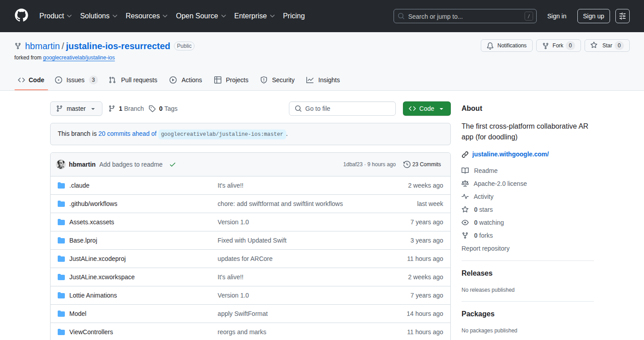Click the magnifier icon in the top search bar
The height and width of the screenshot is (340, 644).
(401, 17)
